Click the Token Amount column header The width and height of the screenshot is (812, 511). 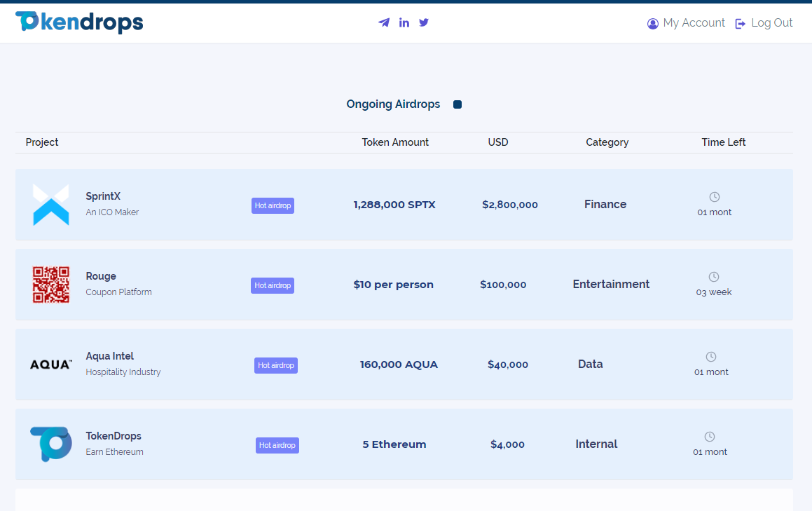click(x=395, y=142)
